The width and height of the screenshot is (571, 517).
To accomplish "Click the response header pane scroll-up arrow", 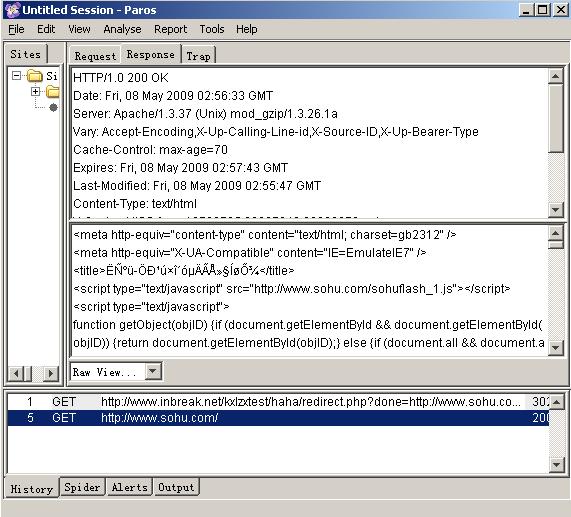I will click(556, 76).
